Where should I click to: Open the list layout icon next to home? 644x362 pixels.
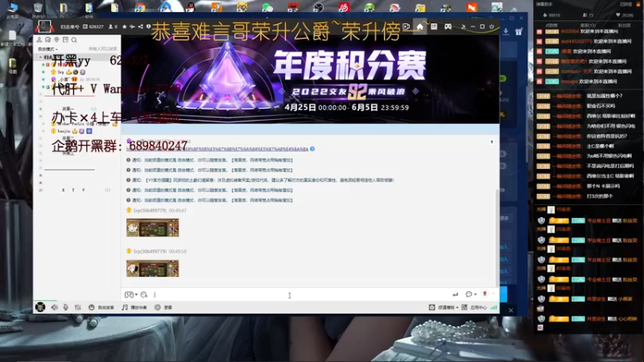click(434, 27)
